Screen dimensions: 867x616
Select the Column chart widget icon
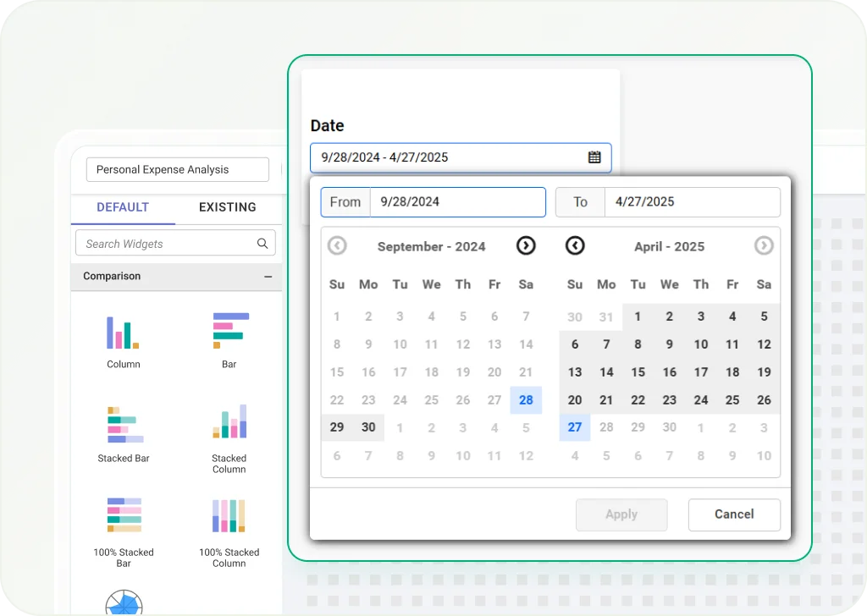(x=123, y=333)
